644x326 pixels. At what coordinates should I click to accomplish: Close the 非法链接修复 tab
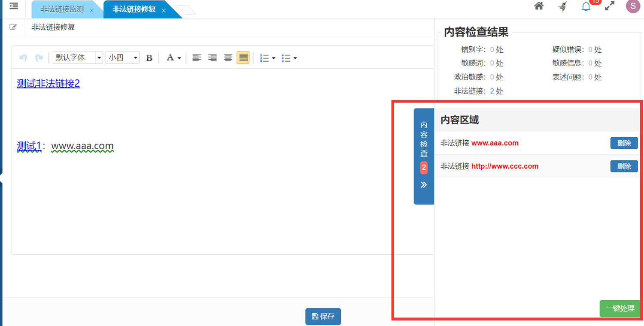tap(164, 10)
